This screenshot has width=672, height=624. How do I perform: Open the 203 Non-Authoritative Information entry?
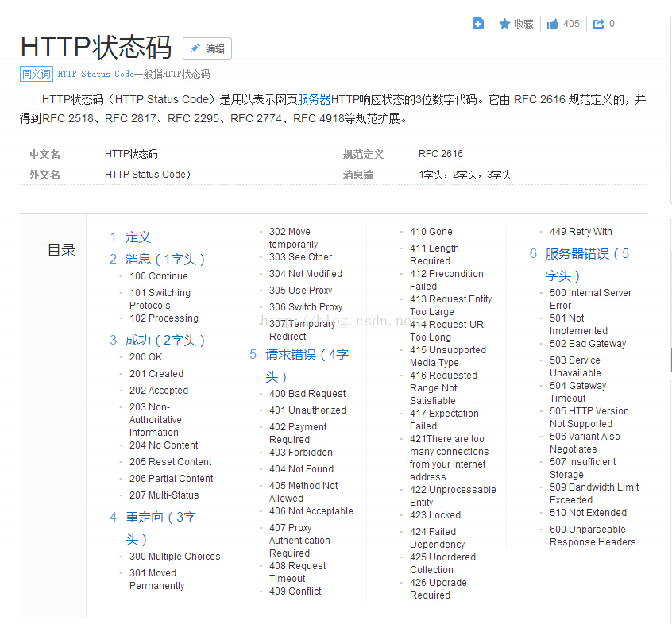pyautogui.click(x=155, y=420)
